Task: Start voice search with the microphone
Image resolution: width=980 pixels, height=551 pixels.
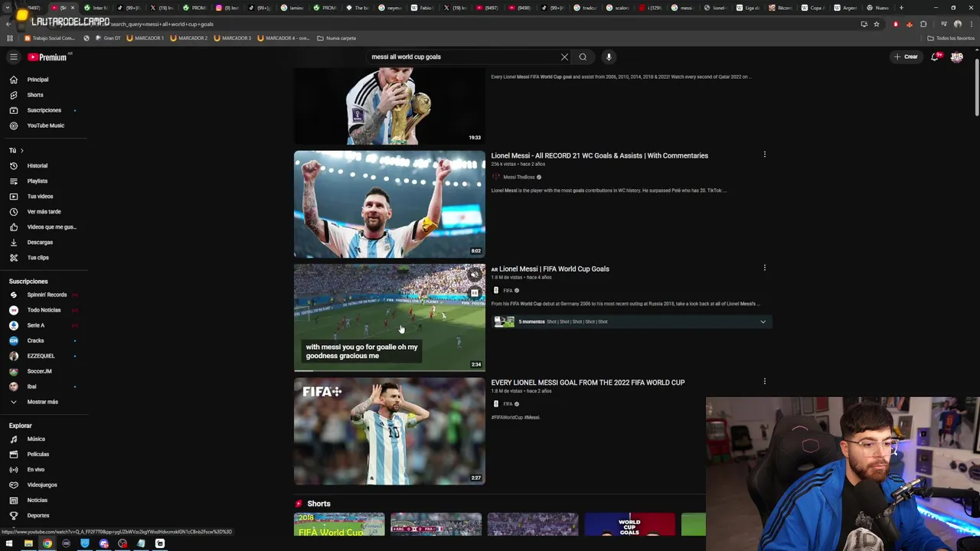Action: [x=609, y=57]
